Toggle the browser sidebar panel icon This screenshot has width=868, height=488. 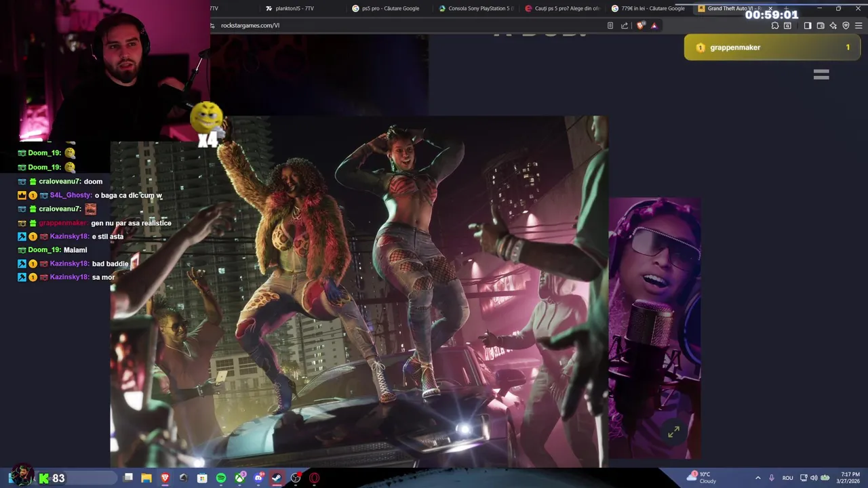click(808, 26)
